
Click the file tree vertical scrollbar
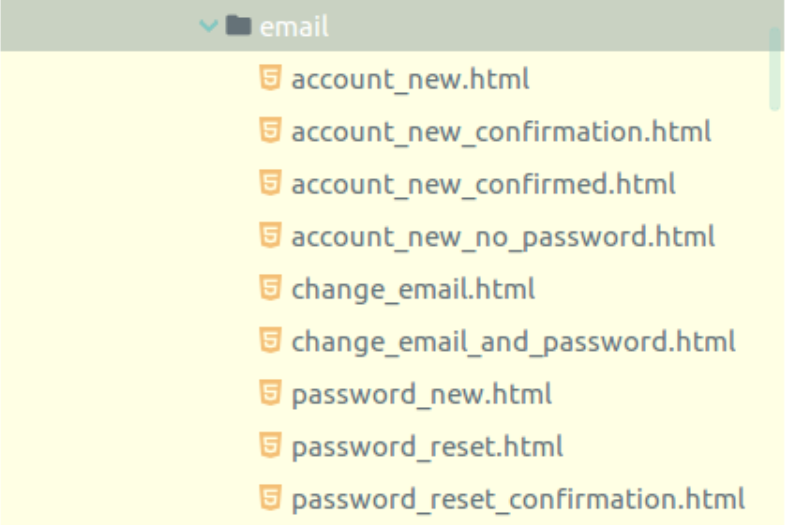[775, 69]
